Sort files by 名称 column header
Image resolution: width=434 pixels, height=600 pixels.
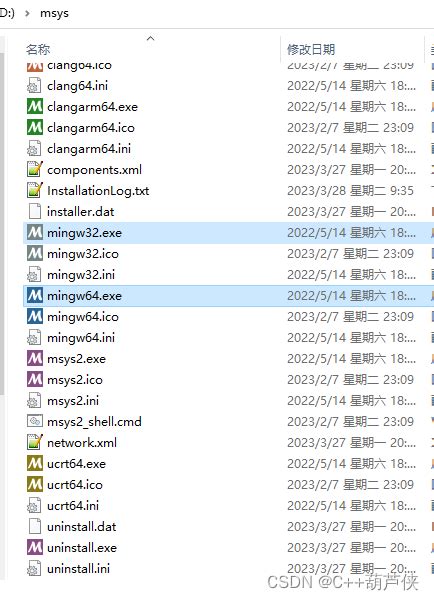[38, 49]
